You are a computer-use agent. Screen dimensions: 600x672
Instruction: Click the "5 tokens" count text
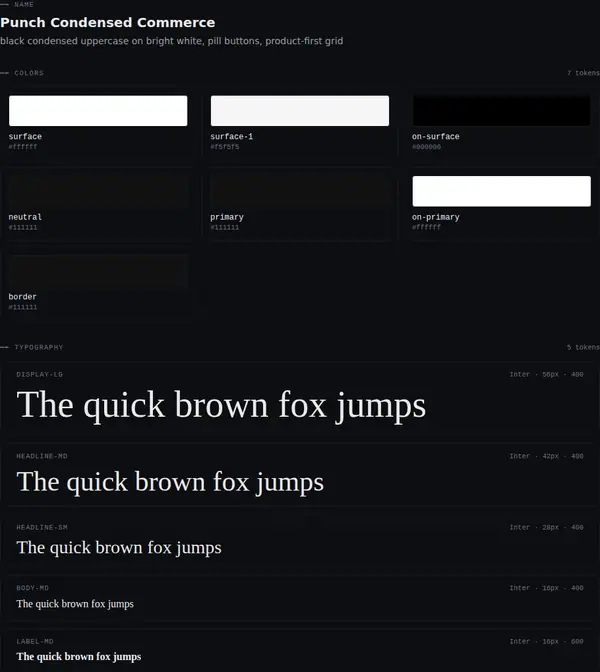click(583, 347)
